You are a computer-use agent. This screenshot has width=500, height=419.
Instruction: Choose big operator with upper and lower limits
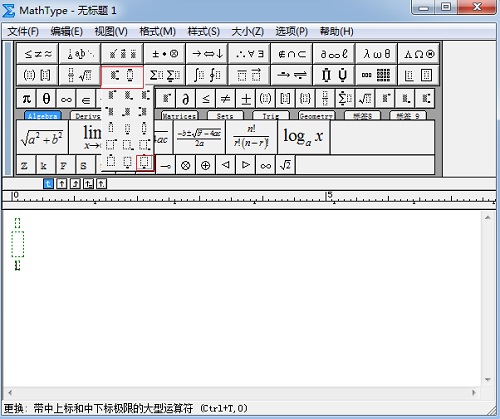[145, 163]
